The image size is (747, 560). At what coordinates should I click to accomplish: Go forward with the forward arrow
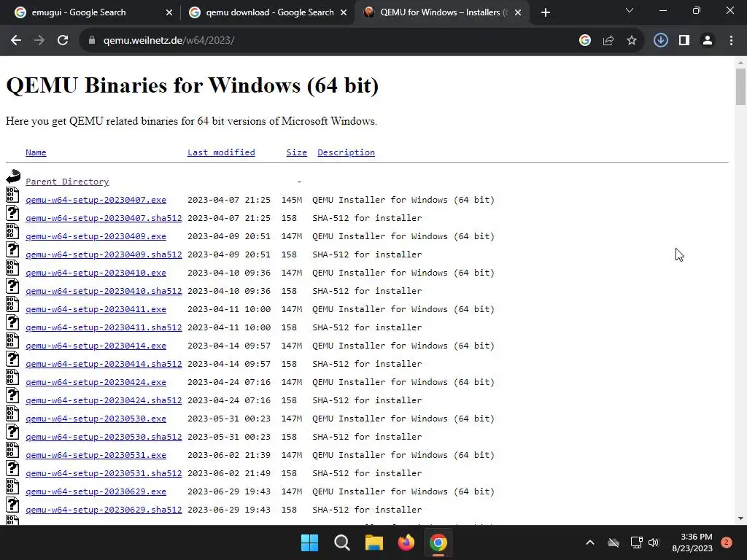(x=39, y=41)
